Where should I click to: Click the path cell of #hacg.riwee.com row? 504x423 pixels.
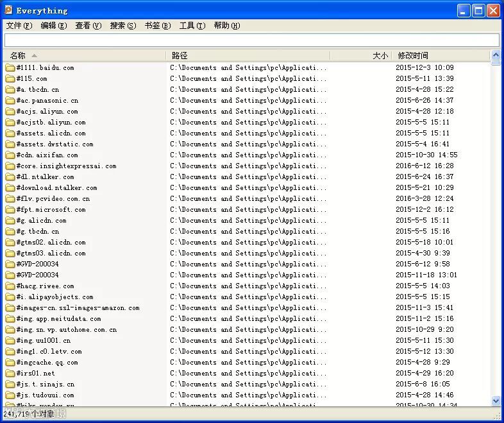click(x=248, y=286)
